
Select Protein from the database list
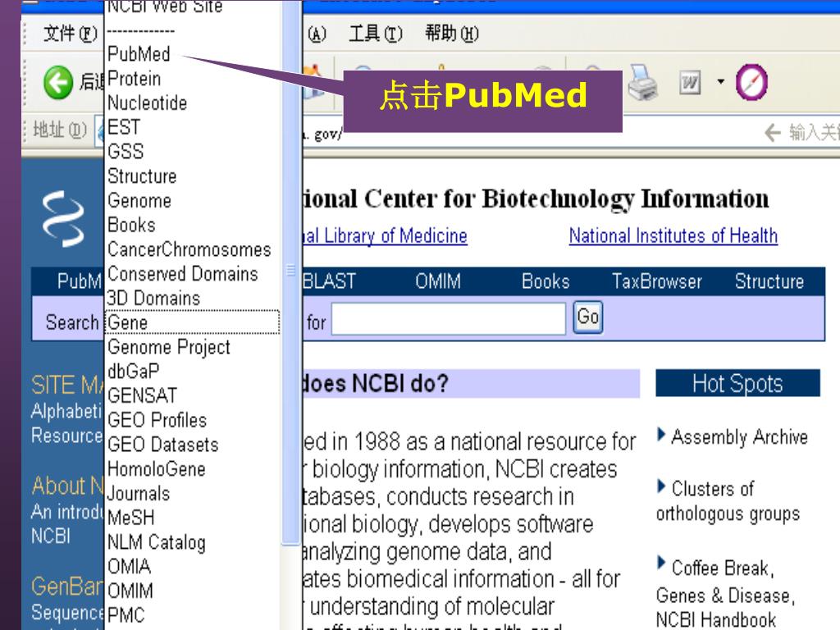point(134,79)
